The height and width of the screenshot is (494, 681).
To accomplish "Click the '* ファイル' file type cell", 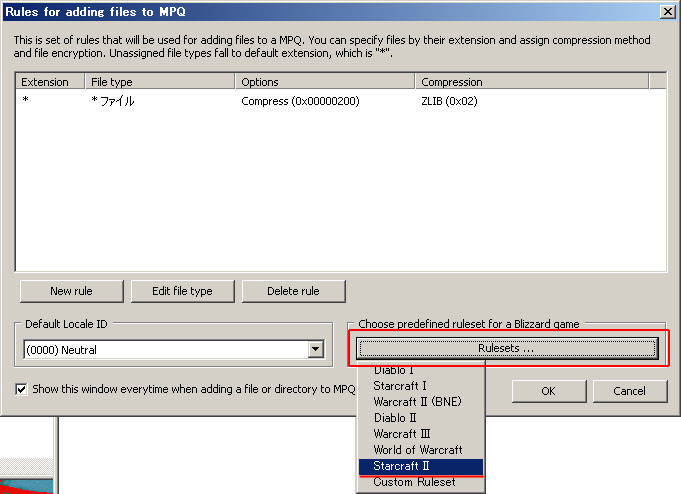I will point(112,101).
